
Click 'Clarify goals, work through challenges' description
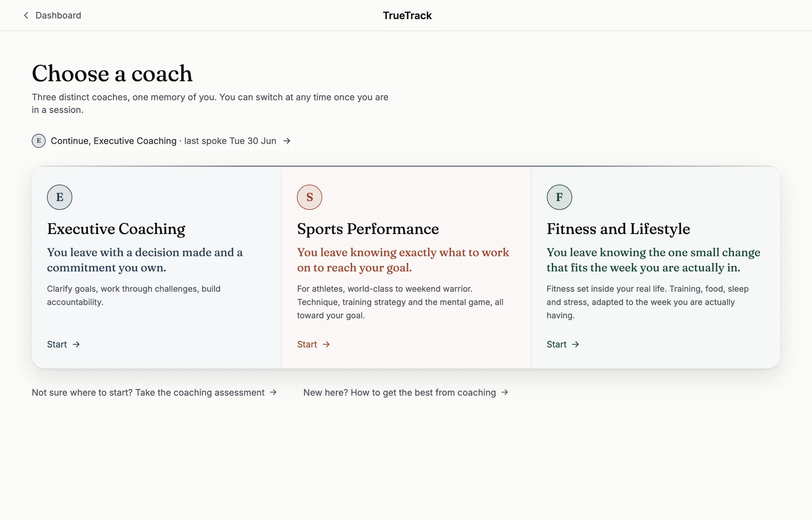pyautogui.click(x=134, y=295)
